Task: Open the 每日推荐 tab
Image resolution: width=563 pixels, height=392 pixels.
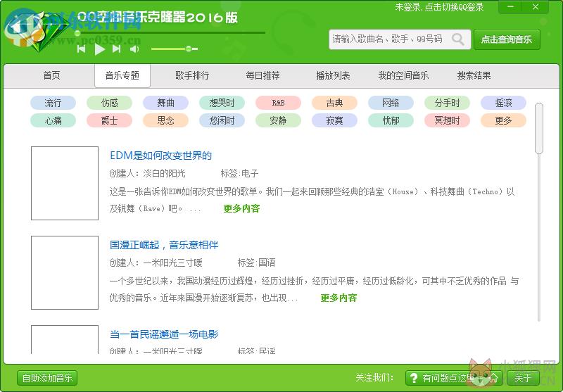Action: click(x=262, y=75)
